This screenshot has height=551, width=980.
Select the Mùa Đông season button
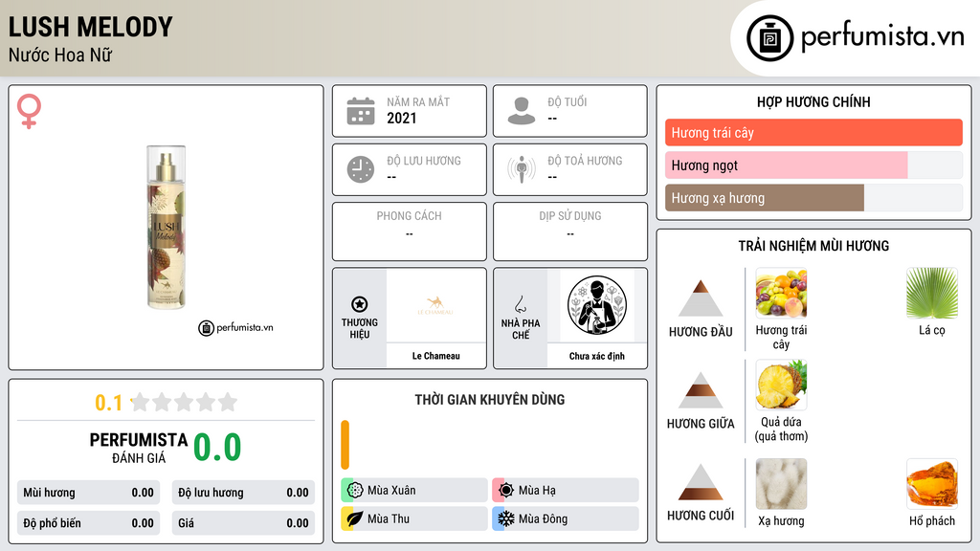pyautogui.click(x=565, y=518)
